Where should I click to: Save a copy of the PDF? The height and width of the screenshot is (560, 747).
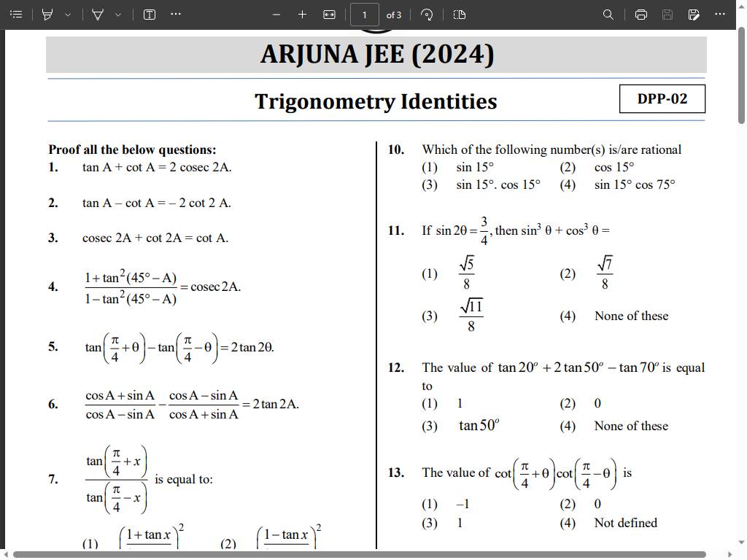pyautogui.click(x=694, y=14)
